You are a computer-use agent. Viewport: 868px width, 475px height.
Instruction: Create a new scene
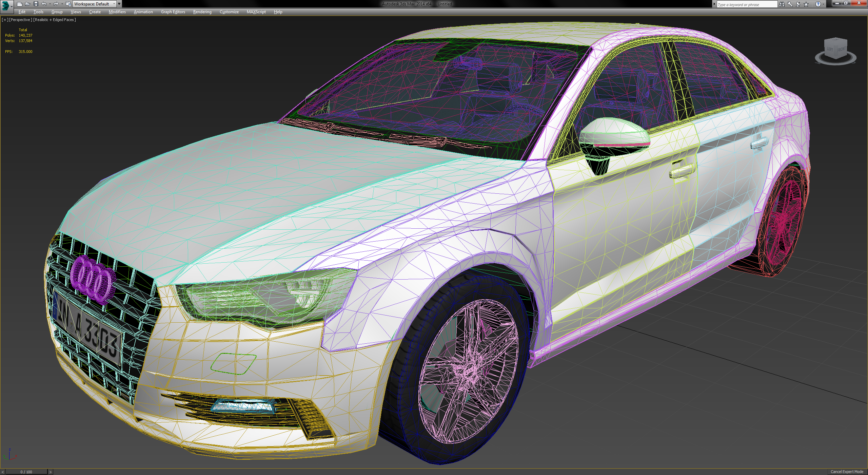(20, 4)
